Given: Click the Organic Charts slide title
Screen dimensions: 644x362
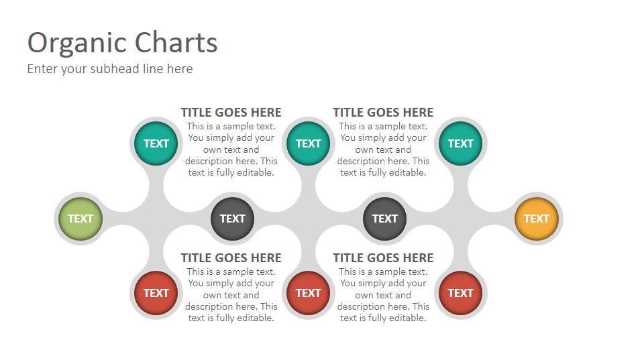Looking at the screenshot, I should [x=122, y=43].
